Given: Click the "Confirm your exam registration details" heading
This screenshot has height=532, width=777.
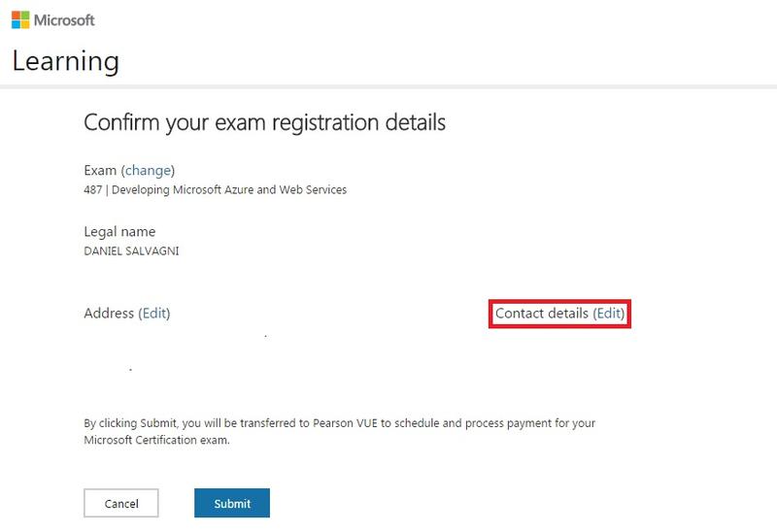Looking at the screenshot, I should [x=264, y=123].
